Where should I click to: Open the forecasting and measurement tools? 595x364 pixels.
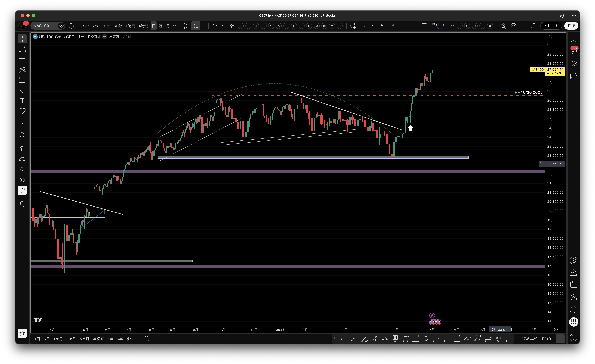(x=22, y=80)
